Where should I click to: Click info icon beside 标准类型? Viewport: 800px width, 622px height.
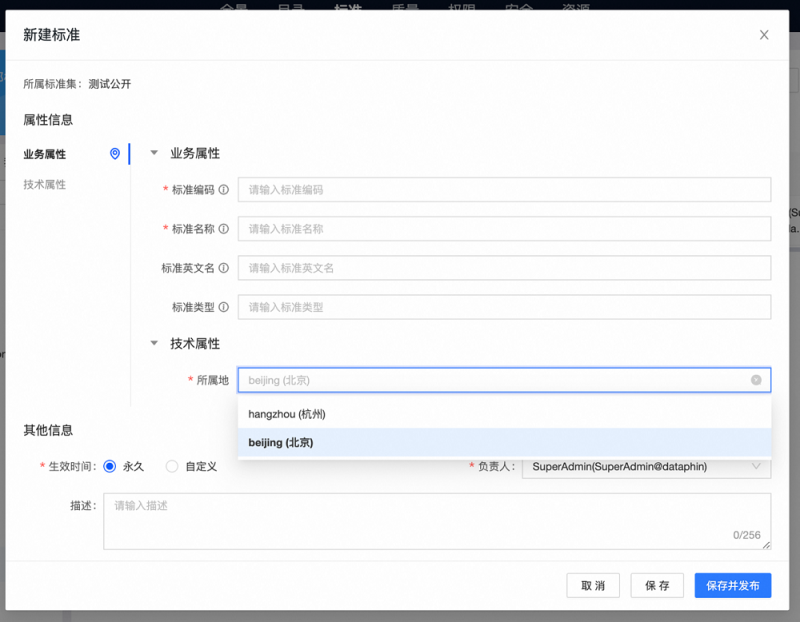(224, 307)
